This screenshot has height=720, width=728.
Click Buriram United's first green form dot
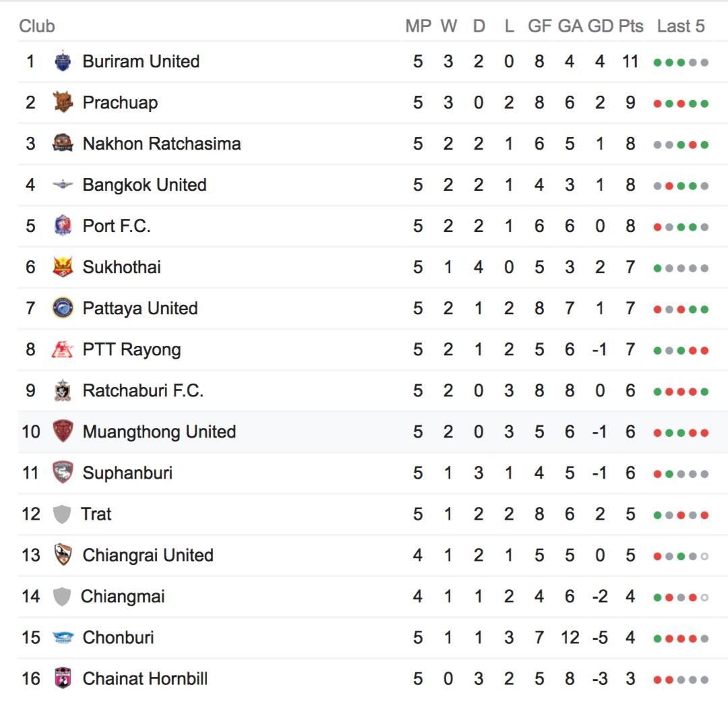[x=657, y=63]
